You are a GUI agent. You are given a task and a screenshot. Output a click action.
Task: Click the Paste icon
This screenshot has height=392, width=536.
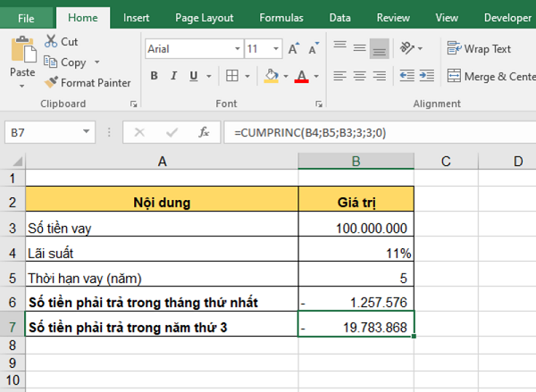click(22, 48)
